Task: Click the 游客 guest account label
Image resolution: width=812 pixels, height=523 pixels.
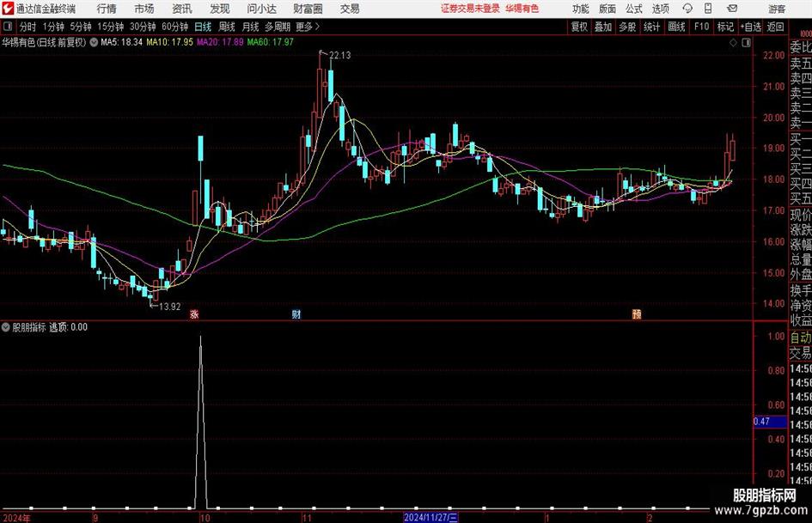Action: [x=776, y=9]
